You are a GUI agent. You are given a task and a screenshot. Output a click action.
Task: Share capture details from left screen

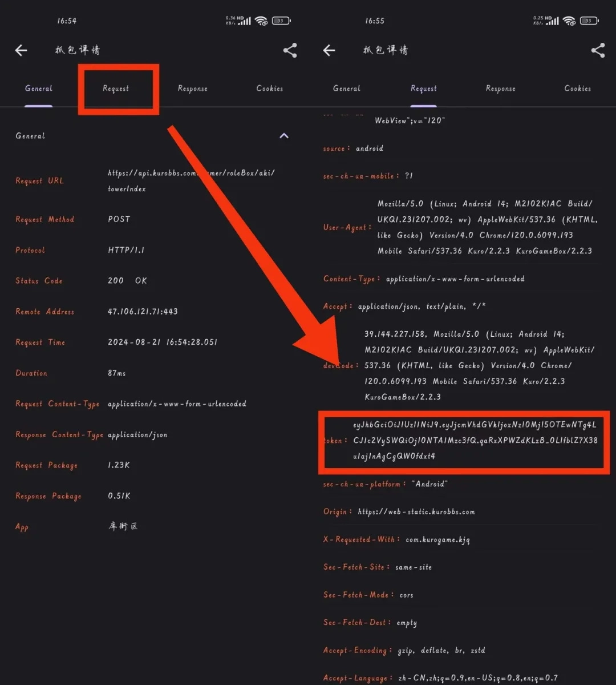290,50
